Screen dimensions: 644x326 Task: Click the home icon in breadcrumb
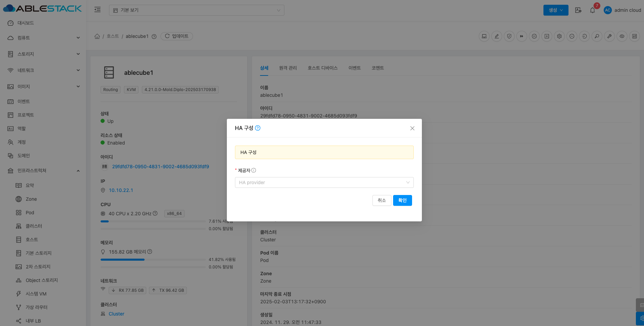[x=97, y=36]
